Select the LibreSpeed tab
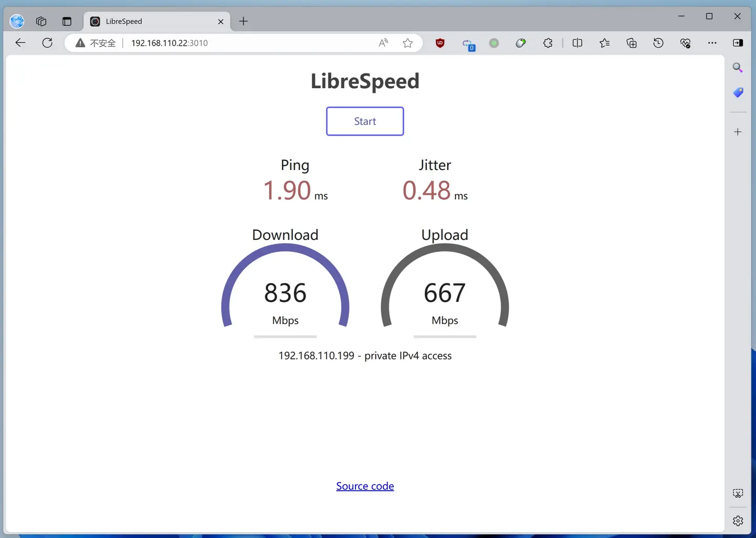 click(152, 22)
